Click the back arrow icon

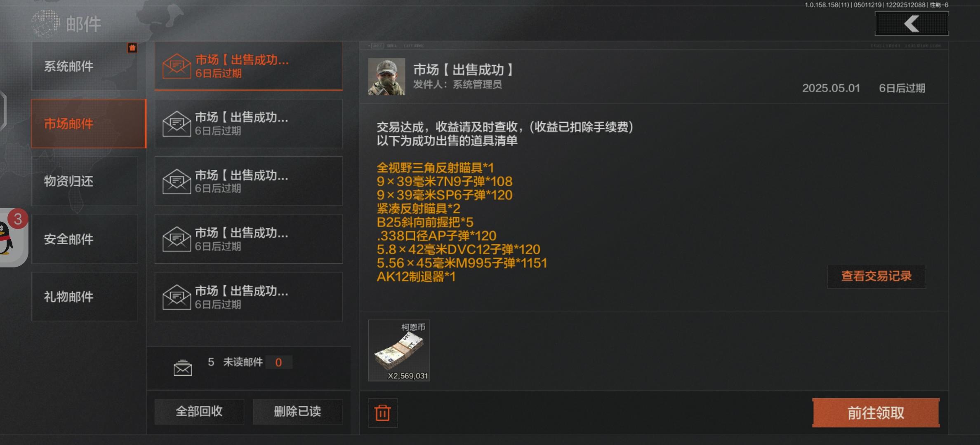tap(912, 23)
